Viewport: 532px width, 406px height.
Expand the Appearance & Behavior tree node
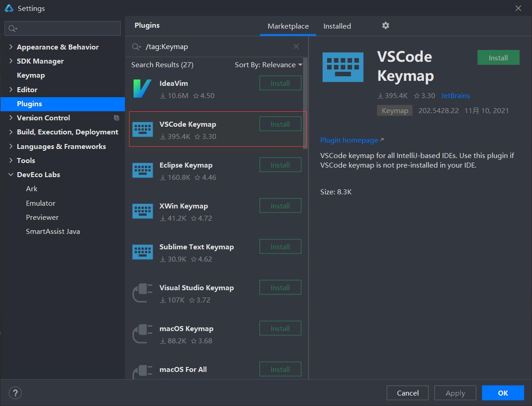pos(11,47)
